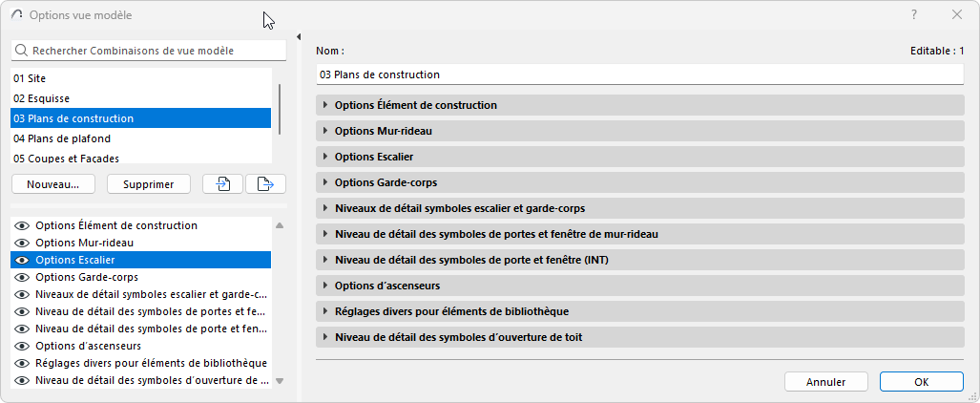
Task: Click the Nouveau... button
Action: click(x=53, y=184)
